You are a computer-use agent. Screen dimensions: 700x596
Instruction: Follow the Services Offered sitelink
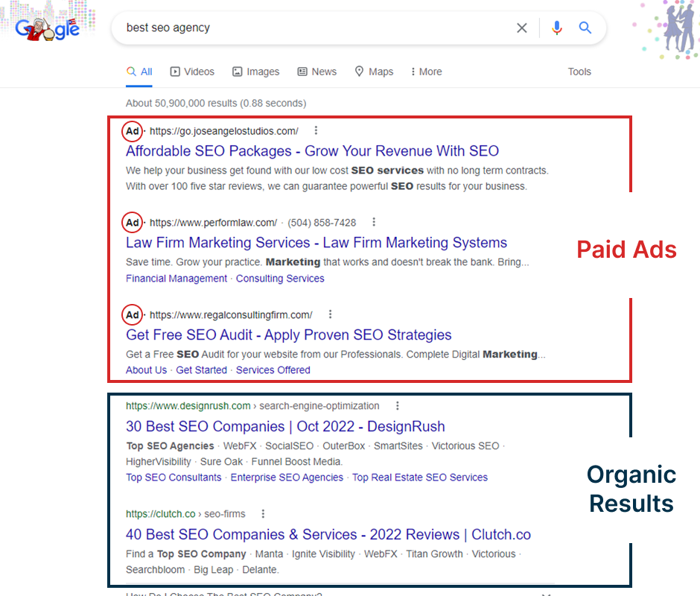click(x=273, y=370)
